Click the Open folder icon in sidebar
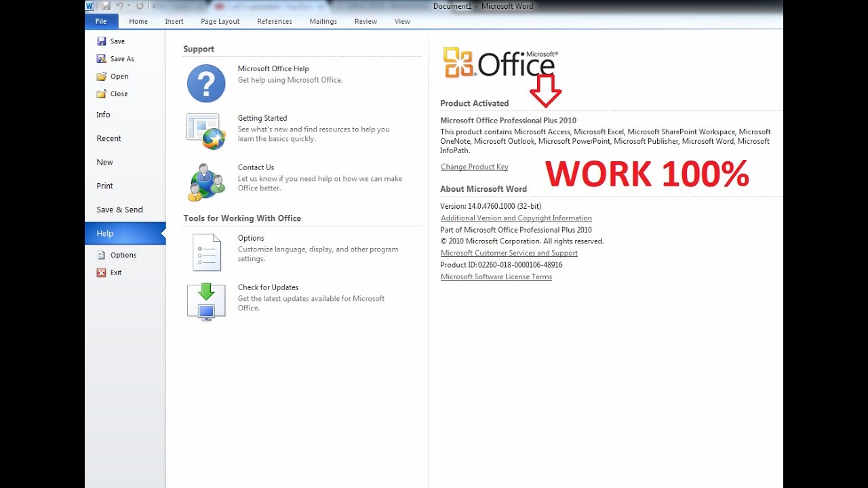 point(101,77)
